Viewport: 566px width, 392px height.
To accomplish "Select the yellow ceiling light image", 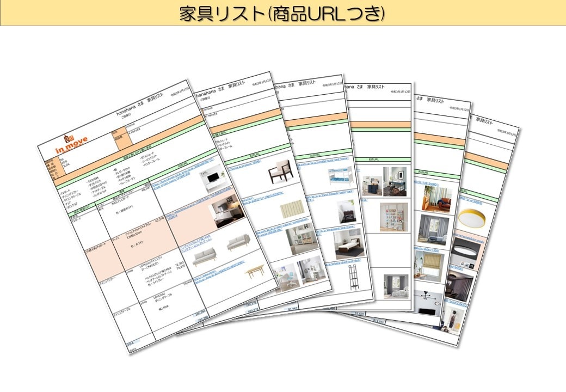I will (x=472, y=218).
